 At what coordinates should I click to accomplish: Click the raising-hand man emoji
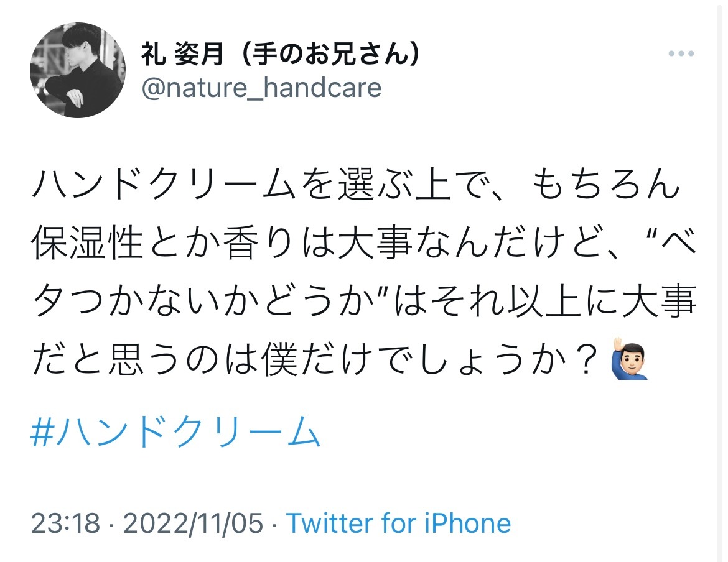(x=630, y=360)
